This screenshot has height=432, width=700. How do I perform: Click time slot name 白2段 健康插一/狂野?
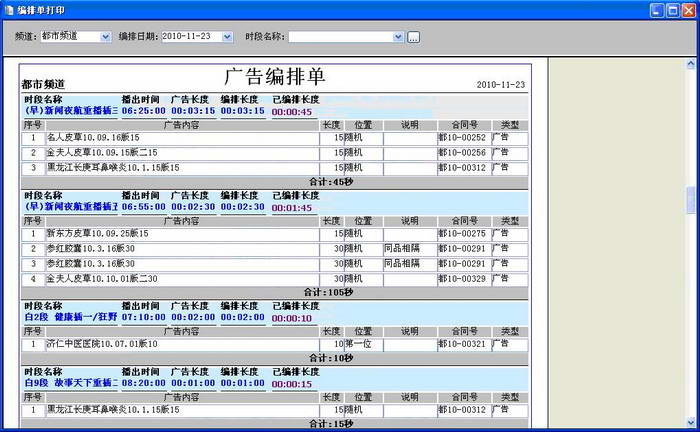point(71,317)
